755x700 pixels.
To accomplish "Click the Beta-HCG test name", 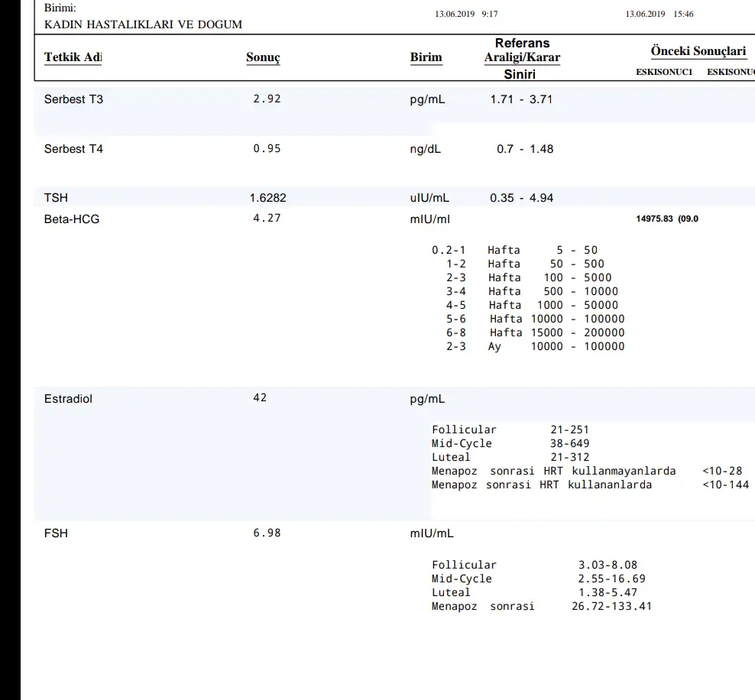I will [x=72, y=219].
